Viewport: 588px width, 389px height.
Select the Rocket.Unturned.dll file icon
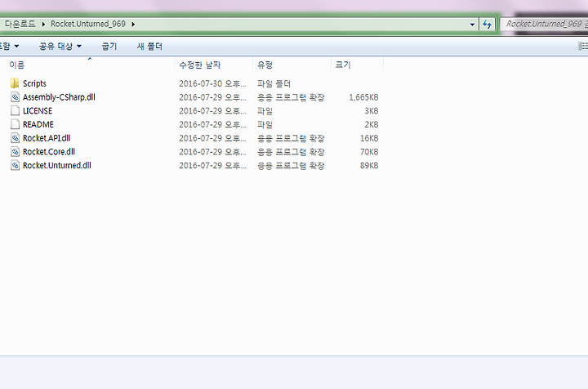15,165
